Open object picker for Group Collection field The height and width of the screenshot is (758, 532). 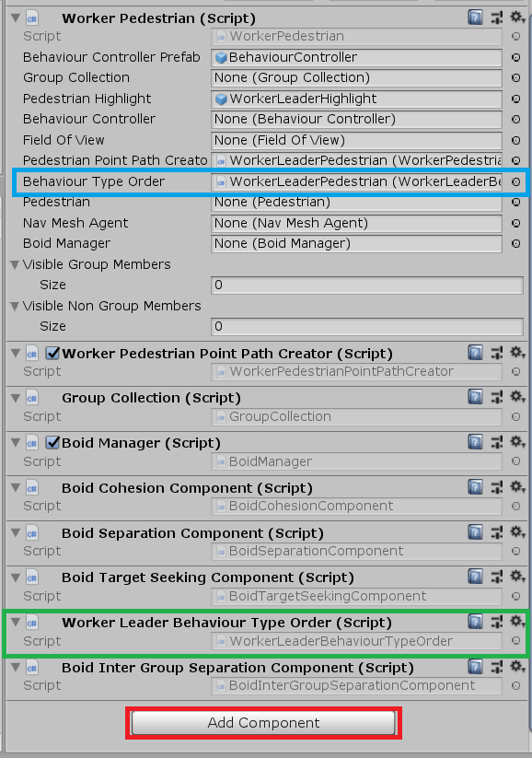(516, 78)
